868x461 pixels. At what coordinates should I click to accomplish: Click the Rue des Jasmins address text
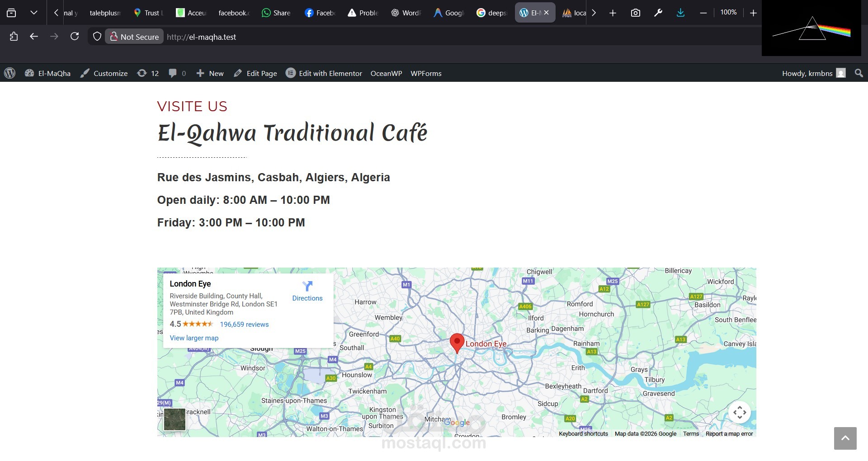[274, 177]
